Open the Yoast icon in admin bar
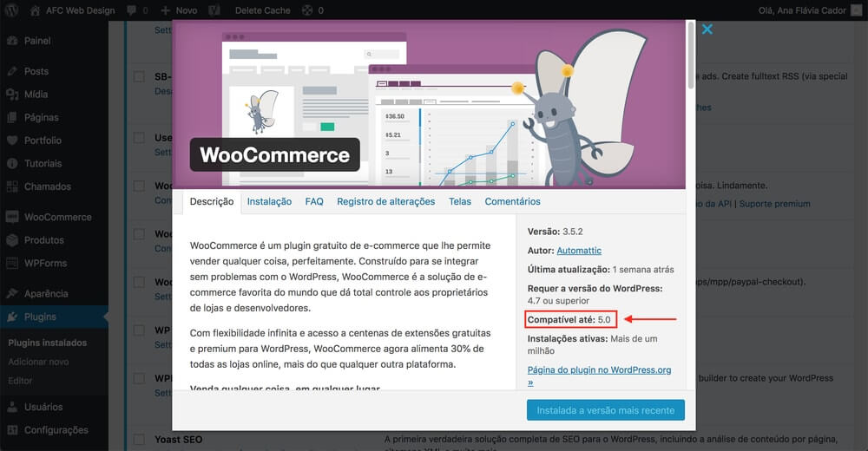868x451 pixels. pos(214,10)
